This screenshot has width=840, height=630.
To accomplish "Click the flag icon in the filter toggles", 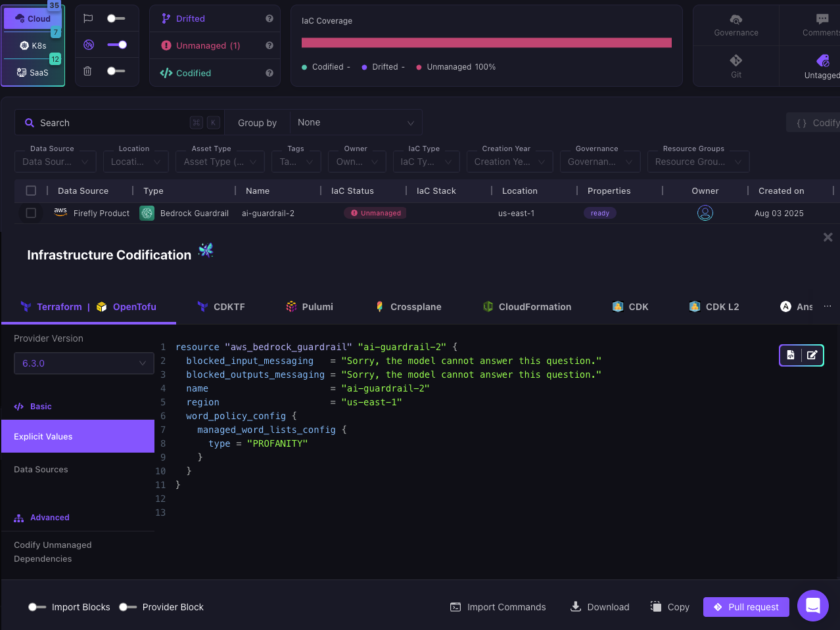I will coord(88,18).
